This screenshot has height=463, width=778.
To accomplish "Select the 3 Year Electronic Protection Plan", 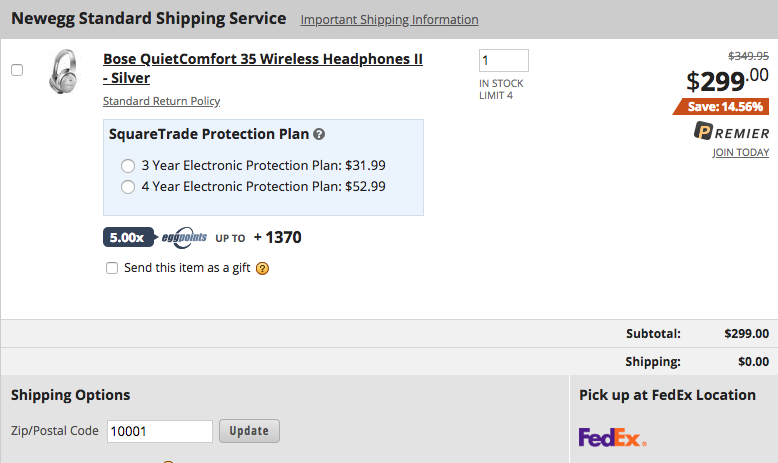I will point(127,166).
